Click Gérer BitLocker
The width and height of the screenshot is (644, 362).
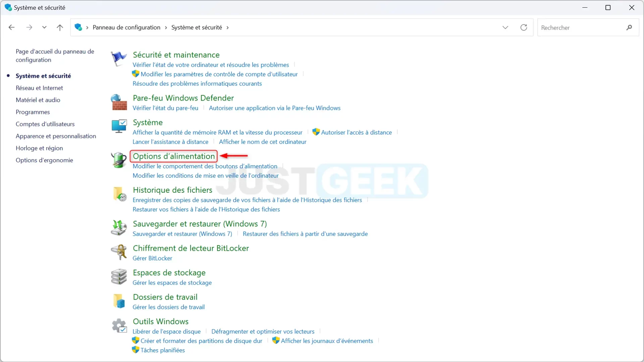pos(152,258)
